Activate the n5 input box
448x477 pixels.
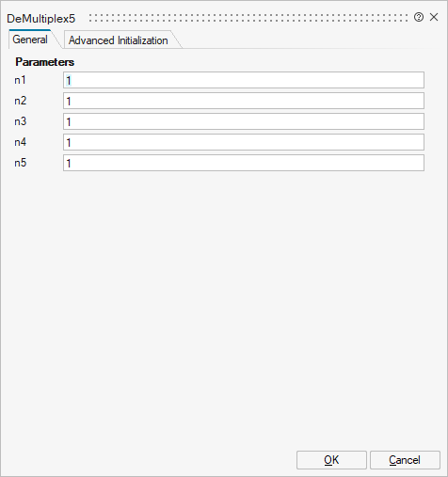point(244,163)
